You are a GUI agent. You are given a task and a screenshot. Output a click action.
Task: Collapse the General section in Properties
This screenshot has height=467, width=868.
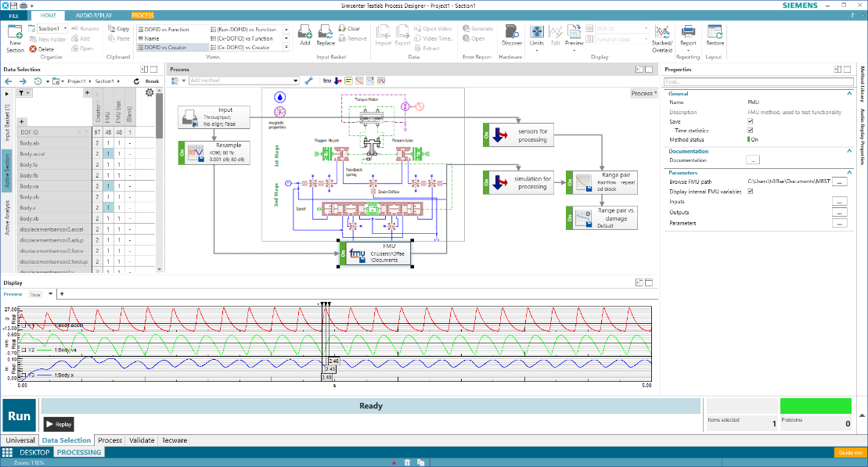(x=849, y=94)
